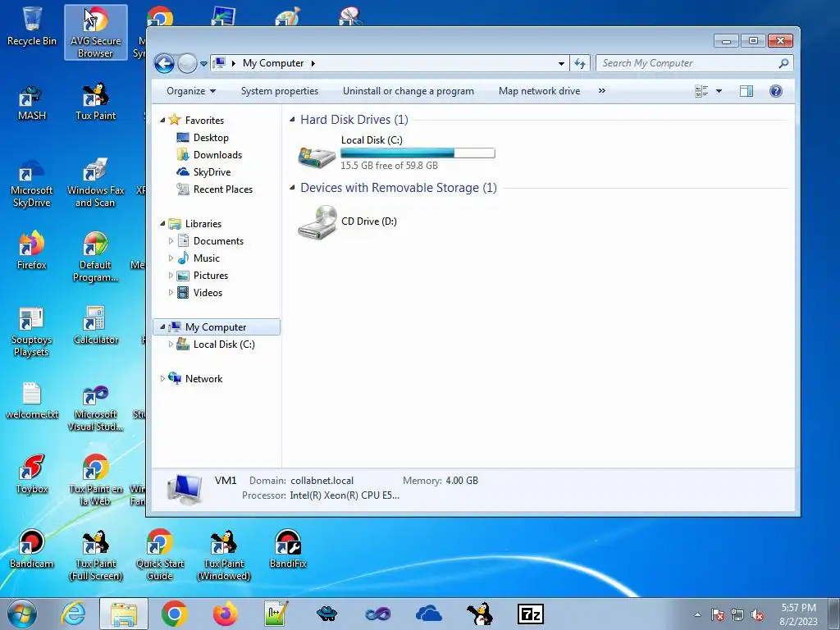Click Uninstall or change a program
Image resolution: width=840 pixels, height=630 pixels.
[409, 91]
